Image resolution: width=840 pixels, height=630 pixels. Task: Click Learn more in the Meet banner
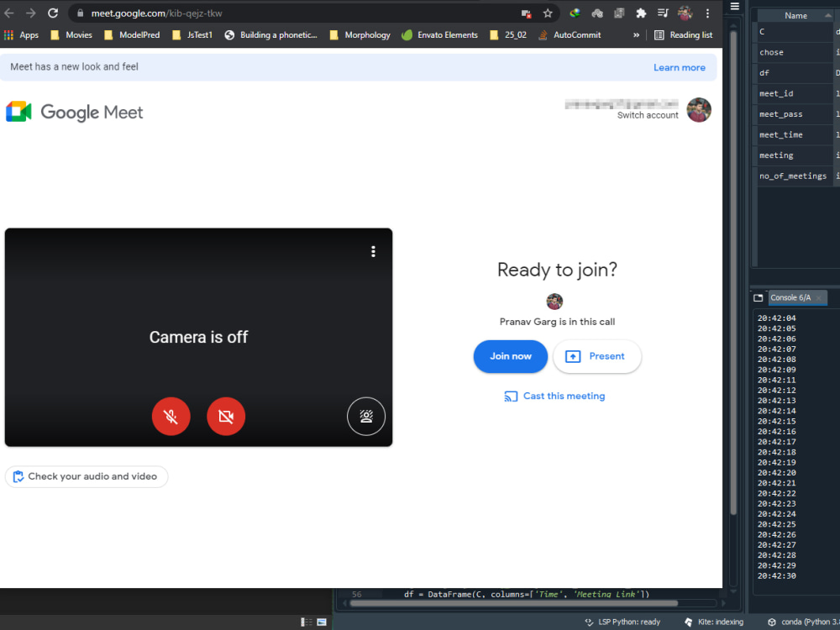[680, 67]
